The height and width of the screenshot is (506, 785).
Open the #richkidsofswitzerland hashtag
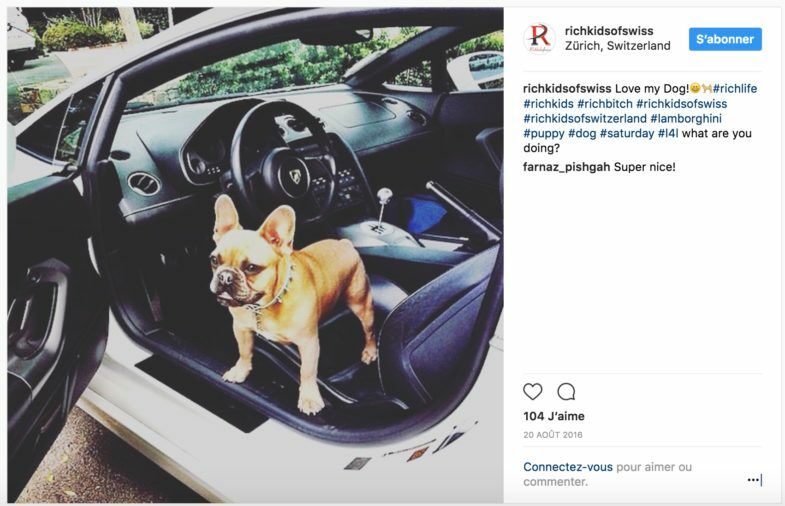click(x=585, y=119)
